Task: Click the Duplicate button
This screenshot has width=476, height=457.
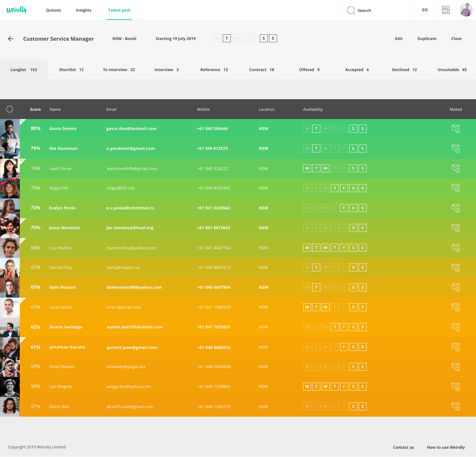Action: coord(427,39)
